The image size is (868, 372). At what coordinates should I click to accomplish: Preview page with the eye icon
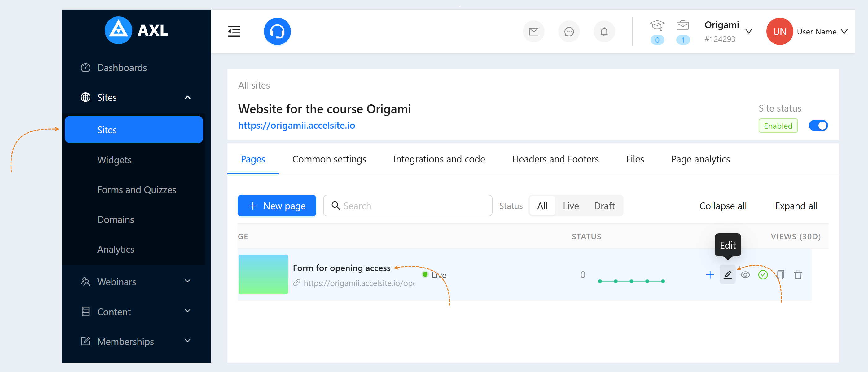[745, 275]
